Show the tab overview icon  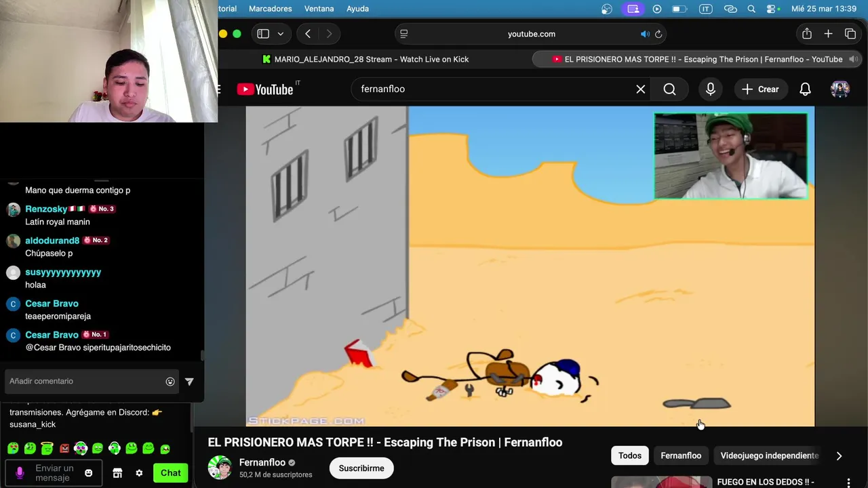click(x=850, y=34)
